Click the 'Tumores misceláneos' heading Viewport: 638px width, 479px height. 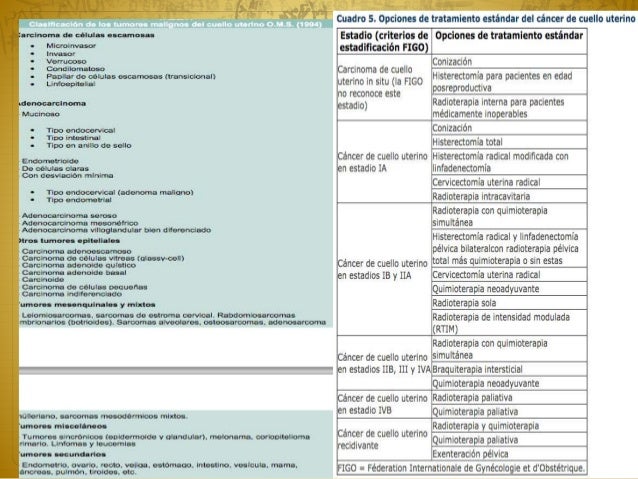(x=63, y=426)
